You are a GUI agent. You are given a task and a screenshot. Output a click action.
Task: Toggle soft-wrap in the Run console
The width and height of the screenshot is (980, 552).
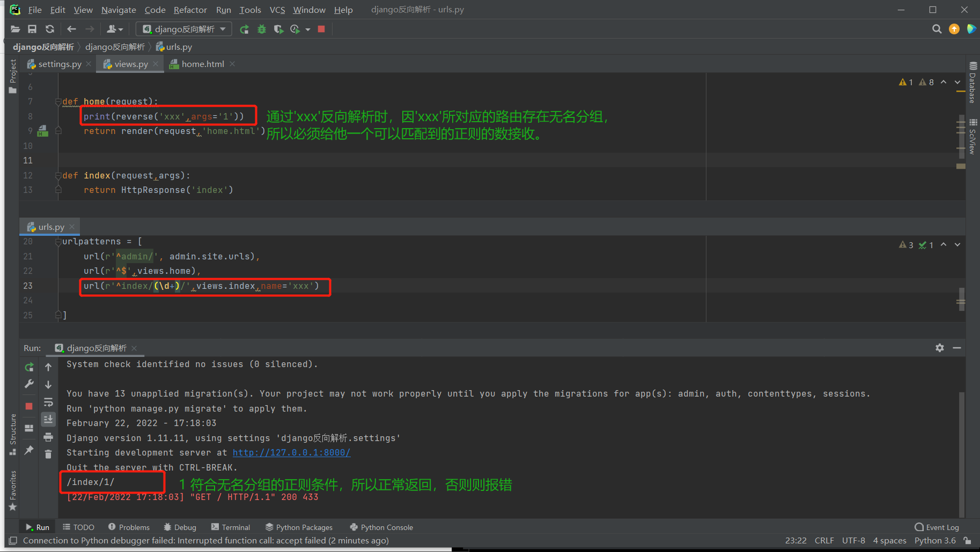pyautogui.click(x=48, y=402)
